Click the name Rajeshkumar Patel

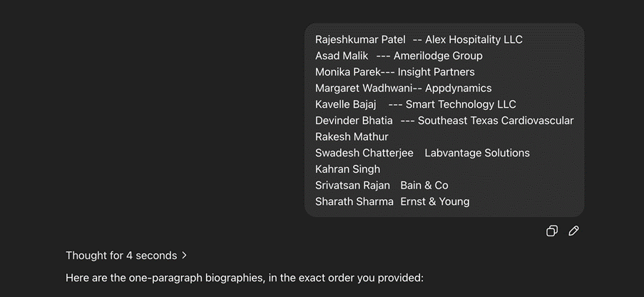click(360, 39)
